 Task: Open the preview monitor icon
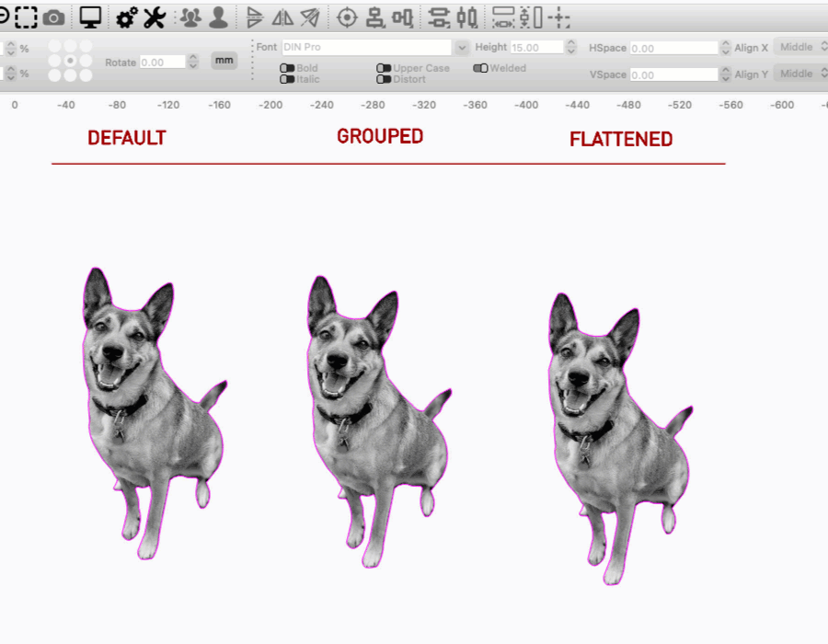90,17
